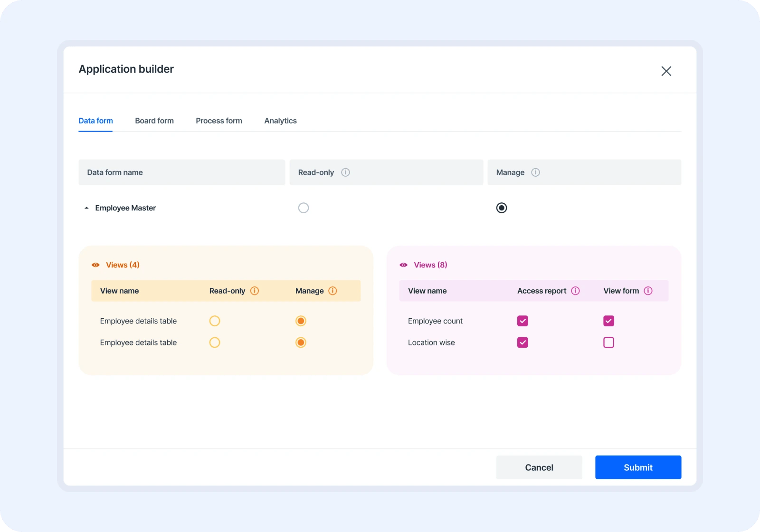760x532 pixels.
Task: Click the info icon beside the top Read-only header
Action: 345,172
